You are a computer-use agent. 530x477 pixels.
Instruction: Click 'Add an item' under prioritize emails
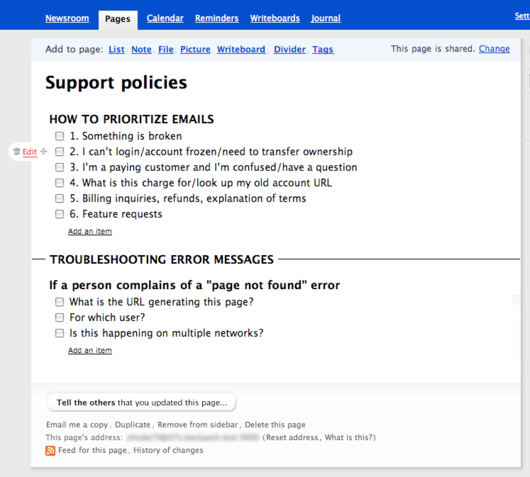(x=90, y=232)
